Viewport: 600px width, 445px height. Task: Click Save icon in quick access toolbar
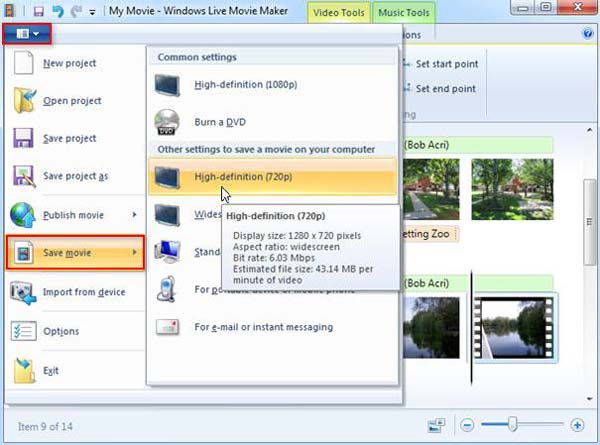coord(39,11)
